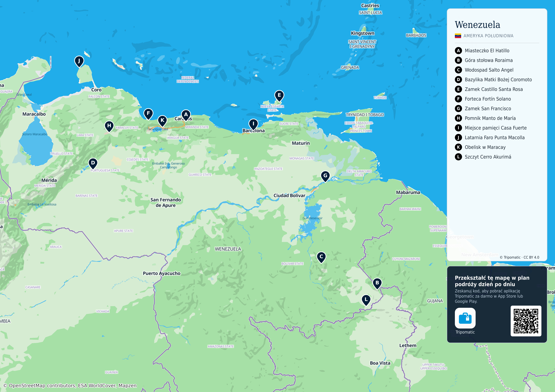Click map pin A near Caracas
Image resolution: width=555 pixels, height=392 pixels.
point(186,115)
